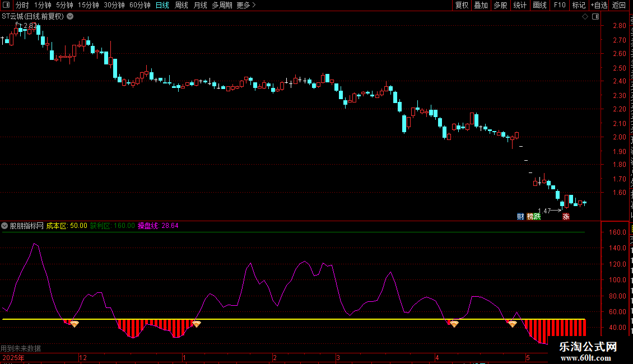Click the 统计 statistics button
This screenshot has width=633, height=364.
[520, 5]
